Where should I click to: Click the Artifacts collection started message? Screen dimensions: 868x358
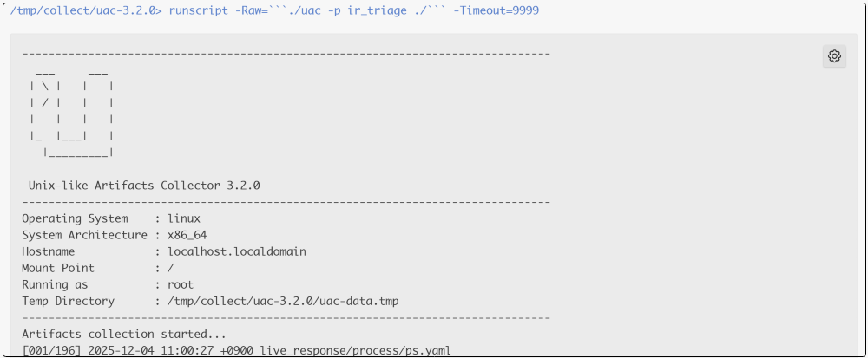(x=124, y=334)
